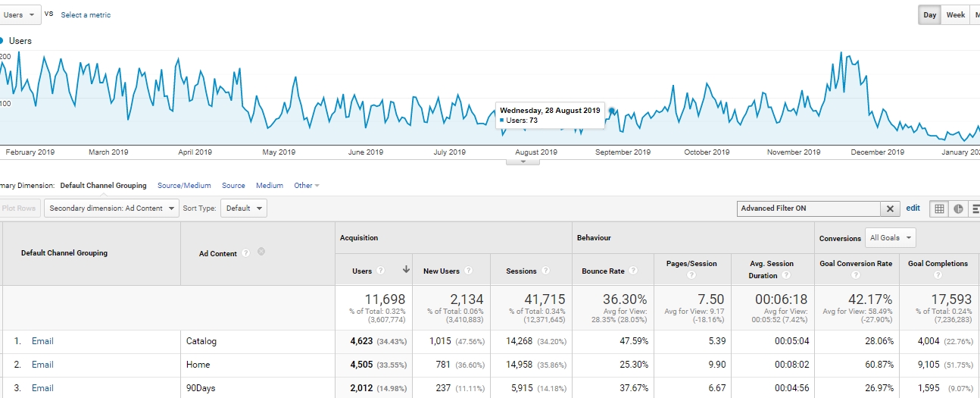Show help for the Users column
Screen dimensions: 980x398
[x=381, y=271]
